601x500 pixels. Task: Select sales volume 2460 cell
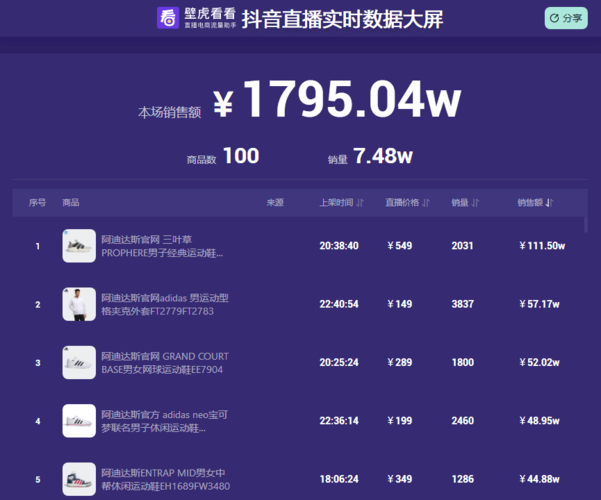coord(463,421)
